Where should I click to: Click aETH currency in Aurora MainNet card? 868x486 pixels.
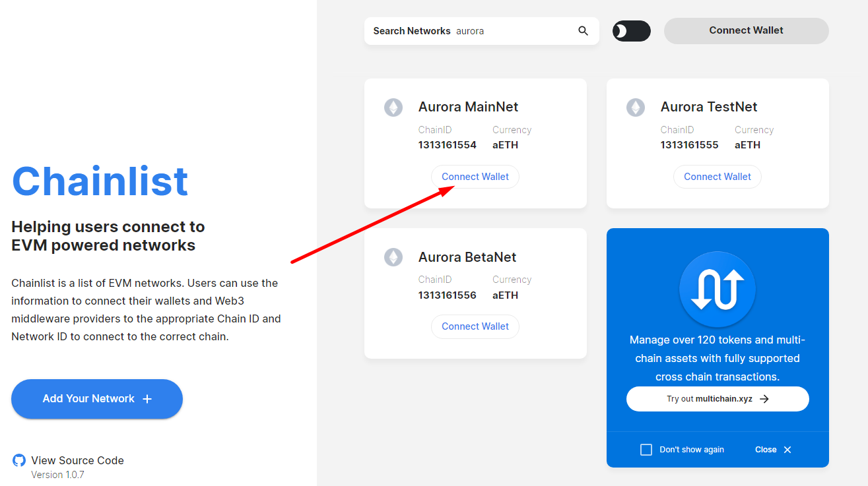click(x=505, y=145)
